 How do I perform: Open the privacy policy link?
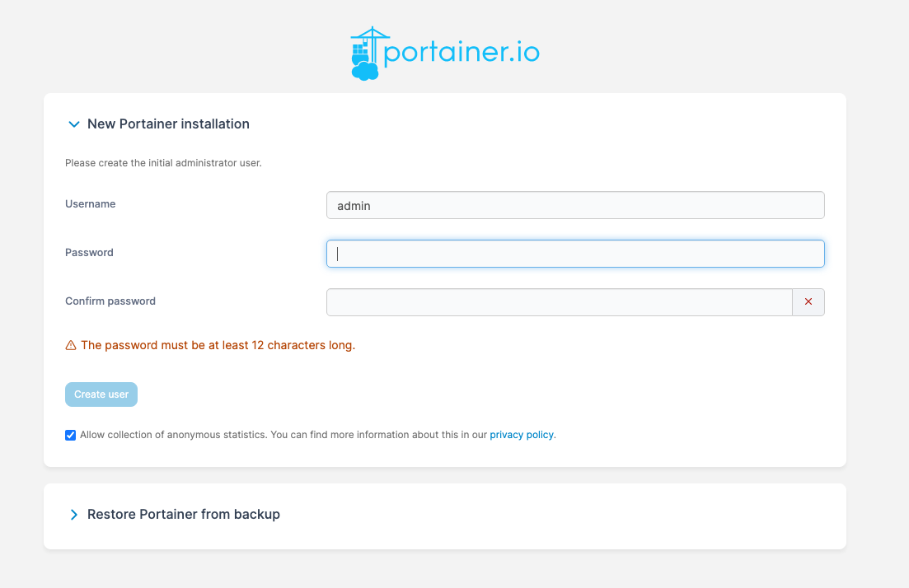point(522,435)
